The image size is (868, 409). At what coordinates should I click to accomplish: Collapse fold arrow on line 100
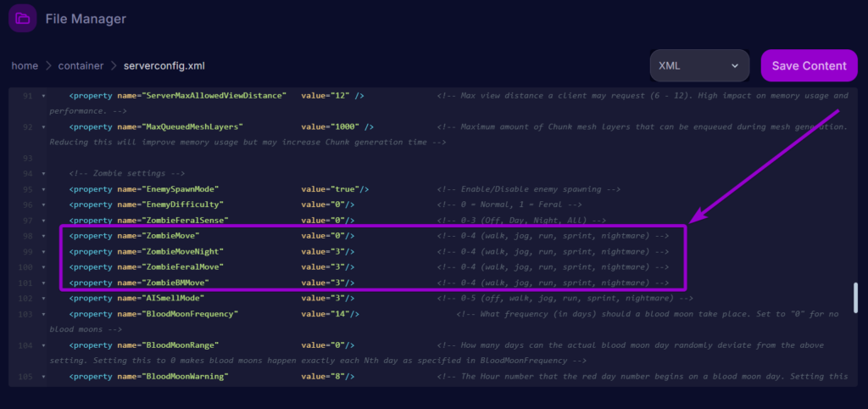pos(43,267)
